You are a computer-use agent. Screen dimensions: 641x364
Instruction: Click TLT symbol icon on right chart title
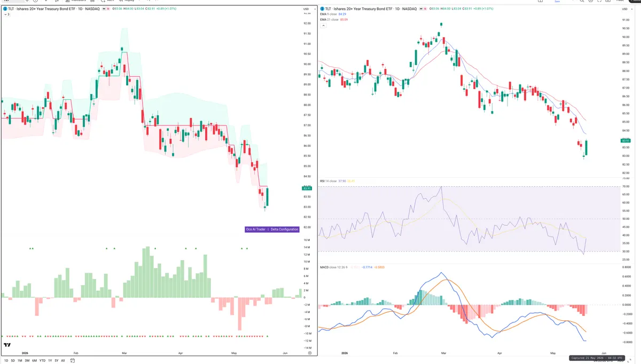tap(322, 9)
